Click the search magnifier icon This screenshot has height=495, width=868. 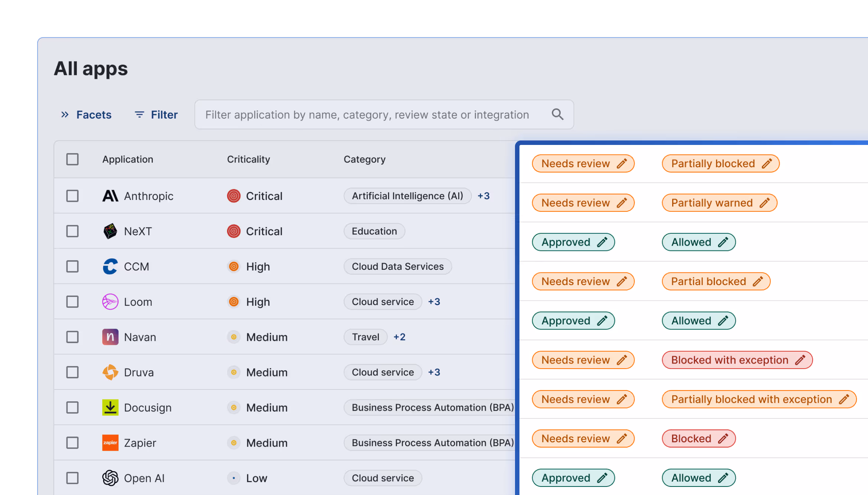(x=557, y=114)
